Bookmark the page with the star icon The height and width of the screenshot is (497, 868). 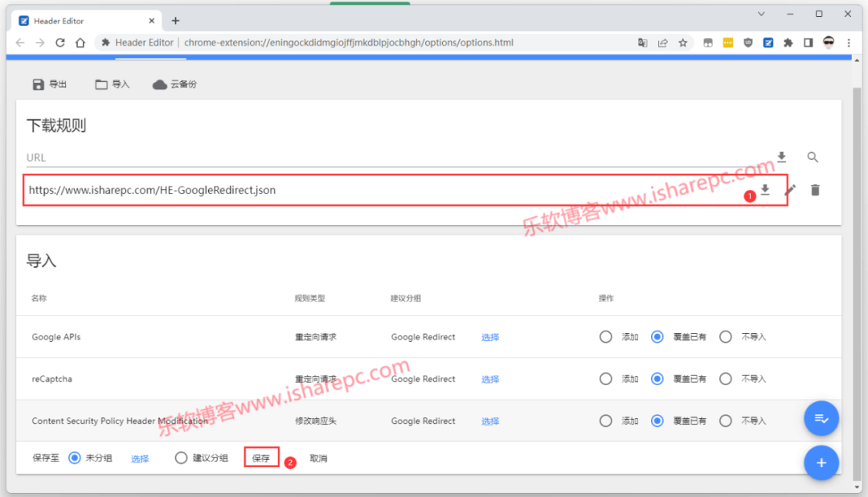click(x=683, y=43)
